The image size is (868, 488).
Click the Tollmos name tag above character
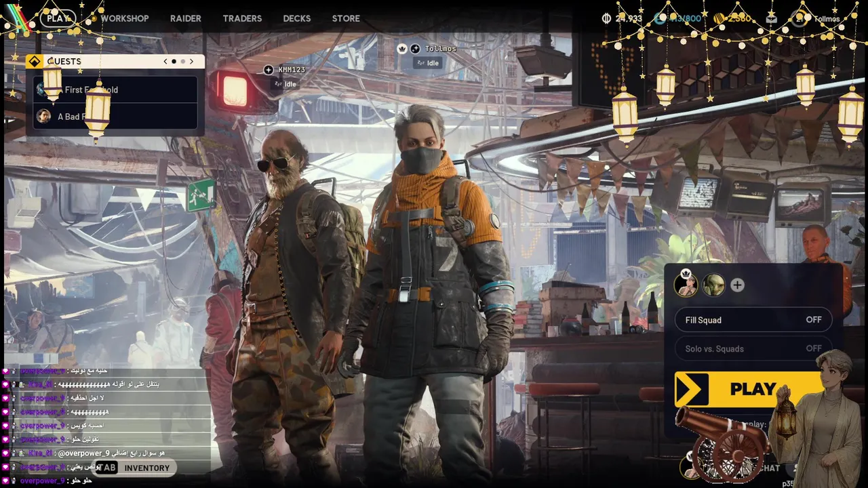point(441,49)
